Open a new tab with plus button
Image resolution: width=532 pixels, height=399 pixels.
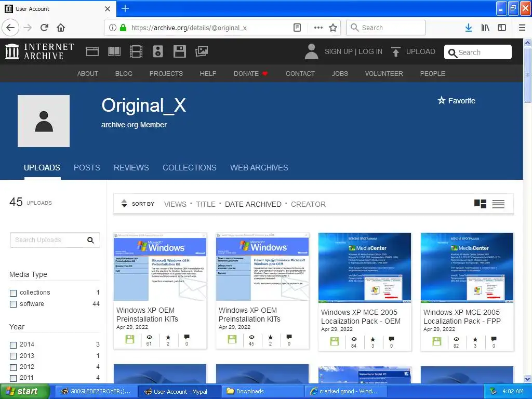[x=125, y=8]
